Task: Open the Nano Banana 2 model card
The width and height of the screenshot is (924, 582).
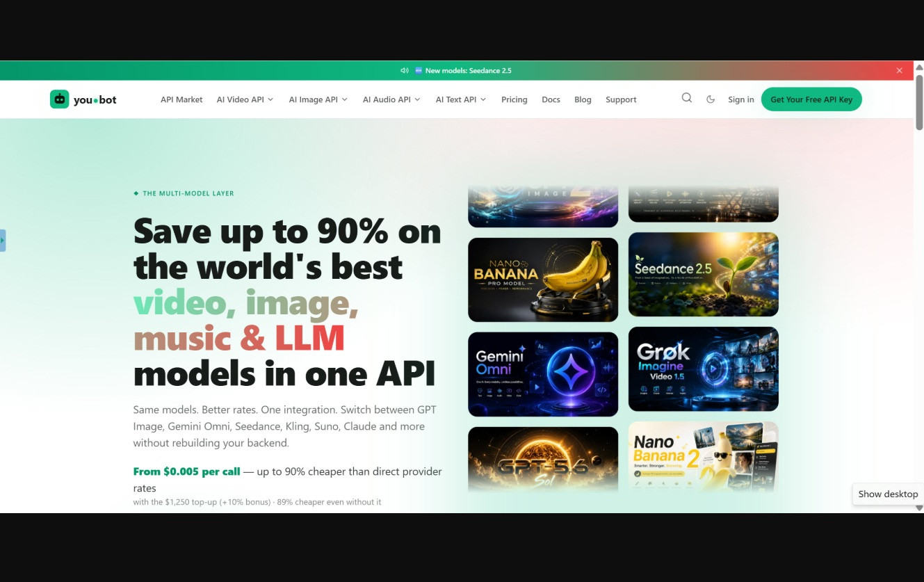Action: click(704, 457)
